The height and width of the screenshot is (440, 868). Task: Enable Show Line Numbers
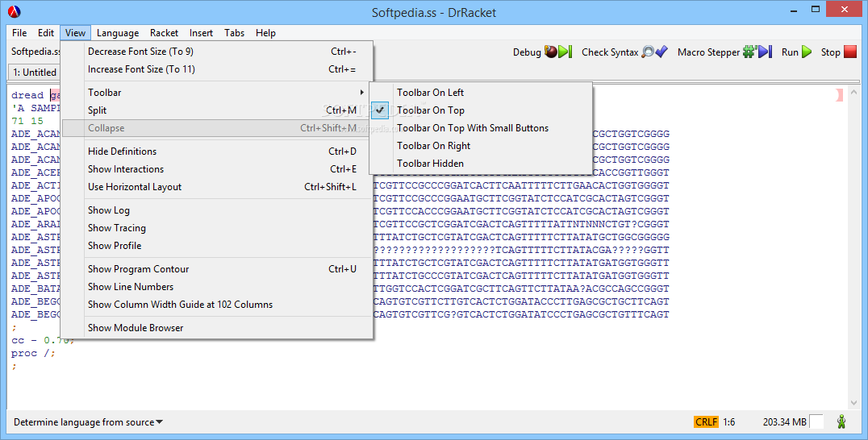click(x=217, y=286)
